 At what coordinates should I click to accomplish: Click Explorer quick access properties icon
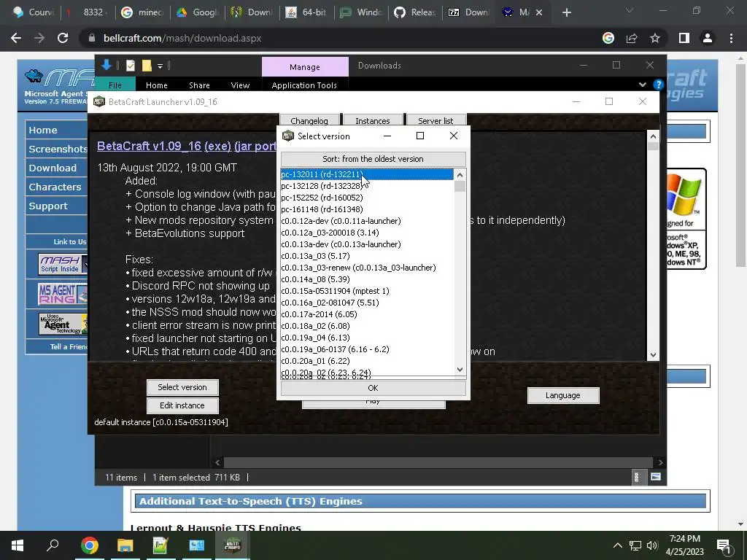131,66
